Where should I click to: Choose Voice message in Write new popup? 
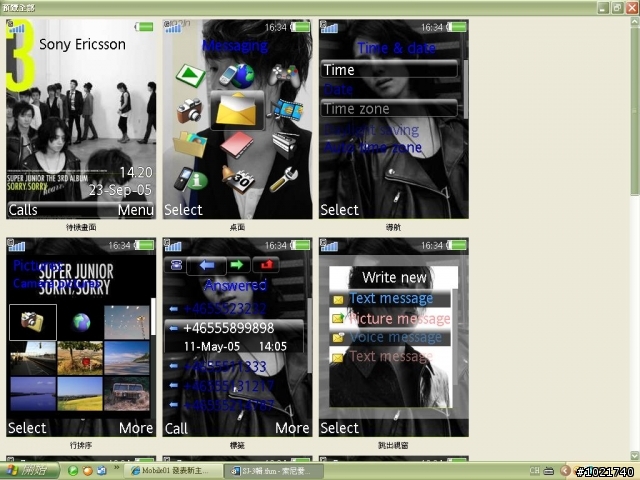click(390, 338)
